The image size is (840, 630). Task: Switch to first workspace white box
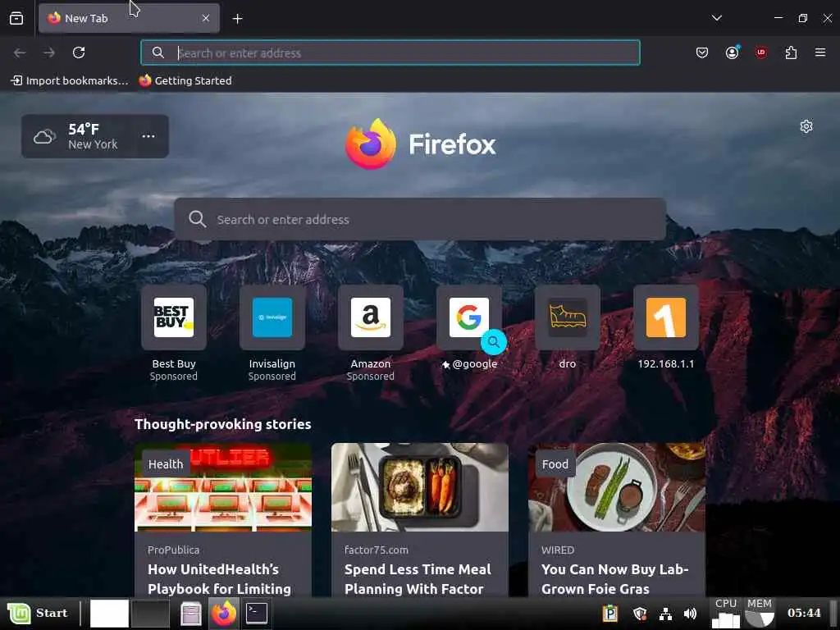109,613
